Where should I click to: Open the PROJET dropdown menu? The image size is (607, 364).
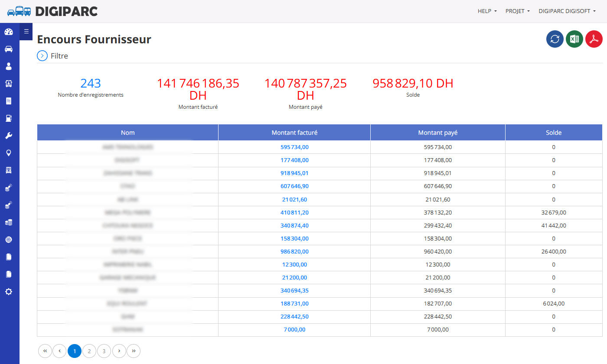[518, 11]
